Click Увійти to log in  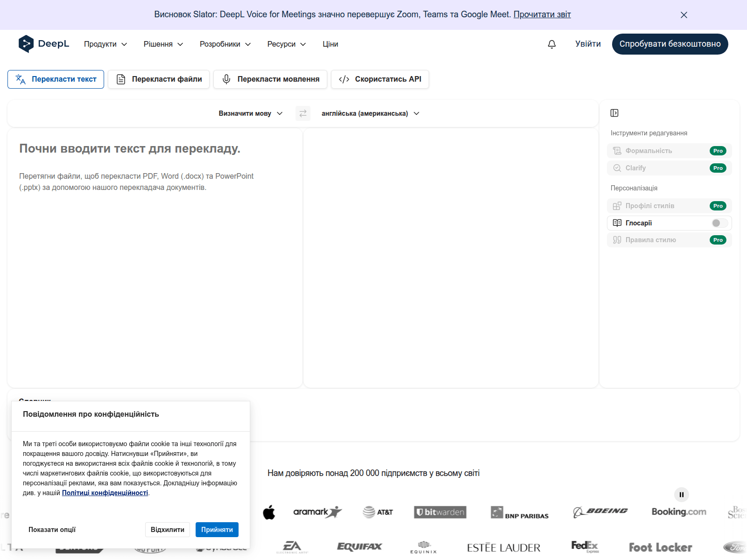tap(588, 44)
